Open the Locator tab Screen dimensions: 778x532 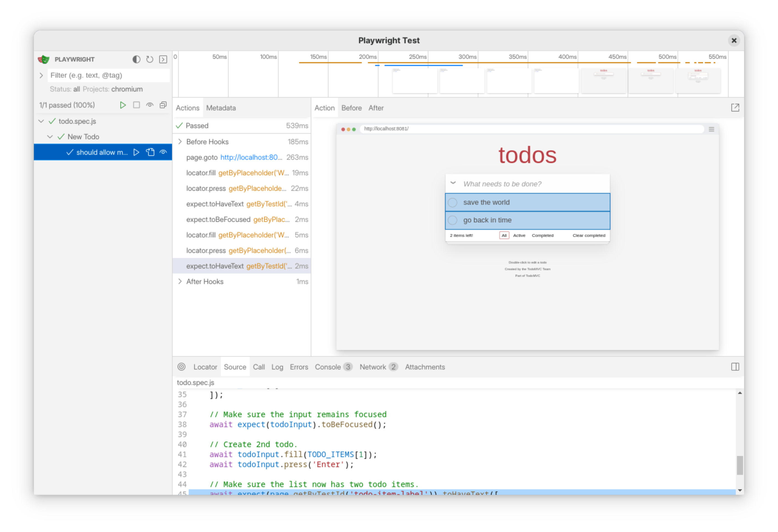point(205,367)
